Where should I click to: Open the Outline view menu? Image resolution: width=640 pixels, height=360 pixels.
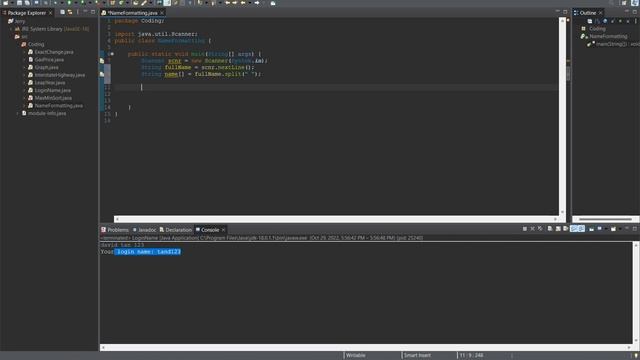pos(636,20)
